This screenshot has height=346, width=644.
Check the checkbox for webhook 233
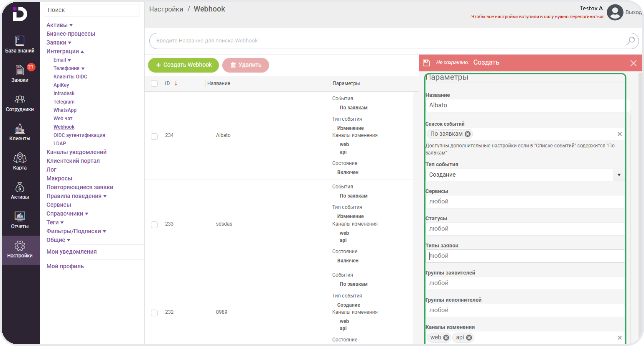coord(154,225)
